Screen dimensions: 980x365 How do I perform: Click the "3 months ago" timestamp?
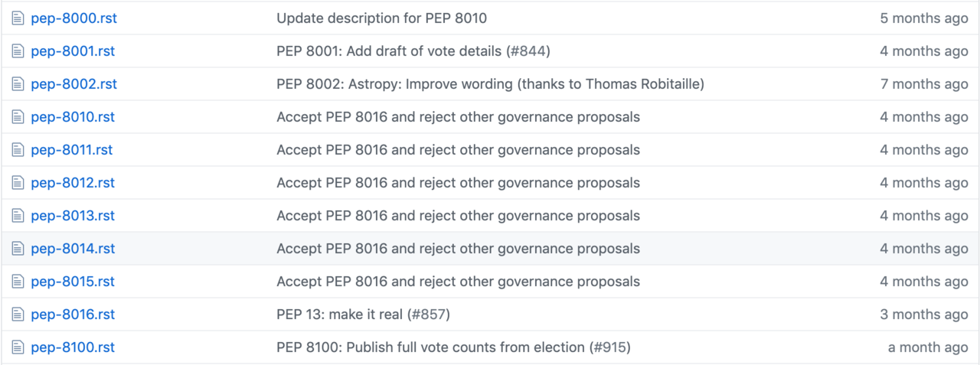(924, 314)
